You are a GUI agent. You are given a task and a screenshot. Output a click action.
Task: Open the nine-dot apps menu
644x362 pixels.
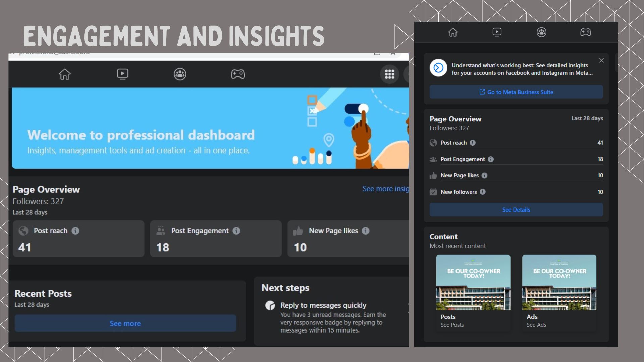[x=389, y=74]
